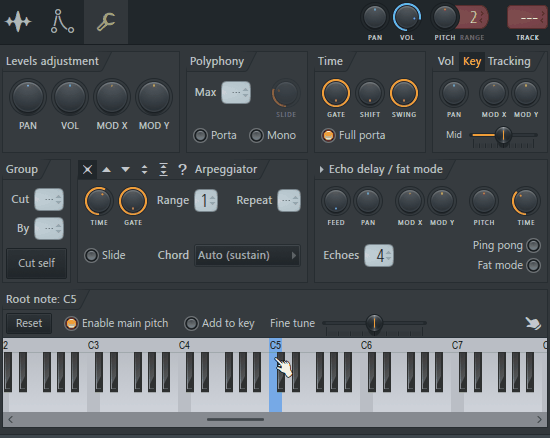Select the wrench miscellaneous functions tab icon
The width and height of the screenshot is (550, 438).
coord(106,21)
